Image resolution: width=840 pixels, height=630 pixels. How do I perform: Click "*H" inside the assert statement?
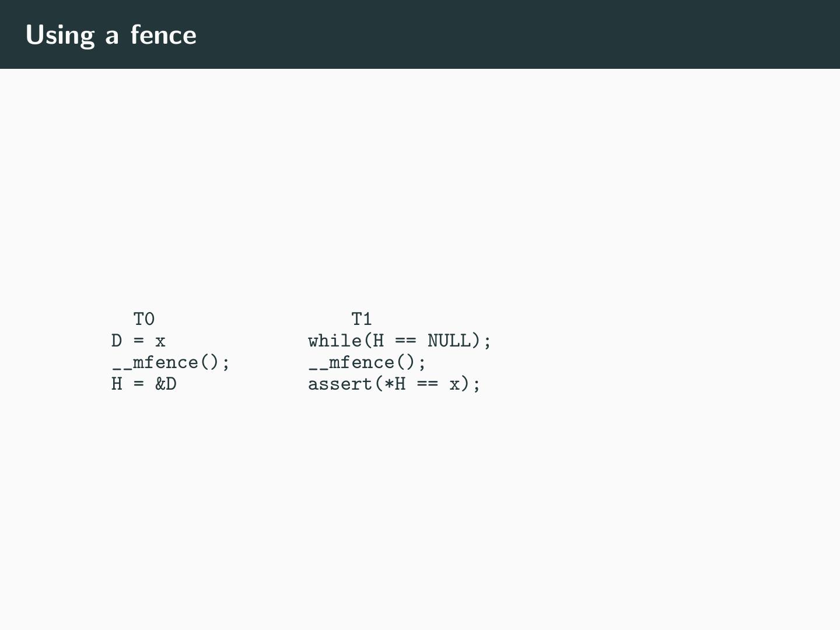[394, 384]
